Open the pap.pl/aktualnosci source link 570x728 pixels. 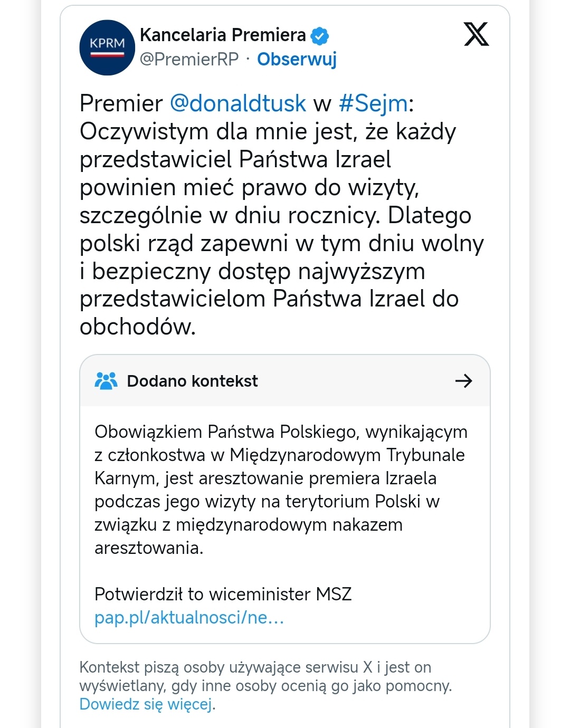[189, 617]
